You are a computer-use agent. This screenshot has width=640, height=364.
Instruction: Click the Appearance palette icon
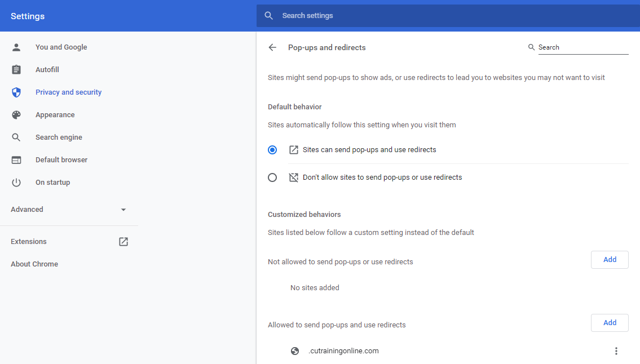pos(16,115)
